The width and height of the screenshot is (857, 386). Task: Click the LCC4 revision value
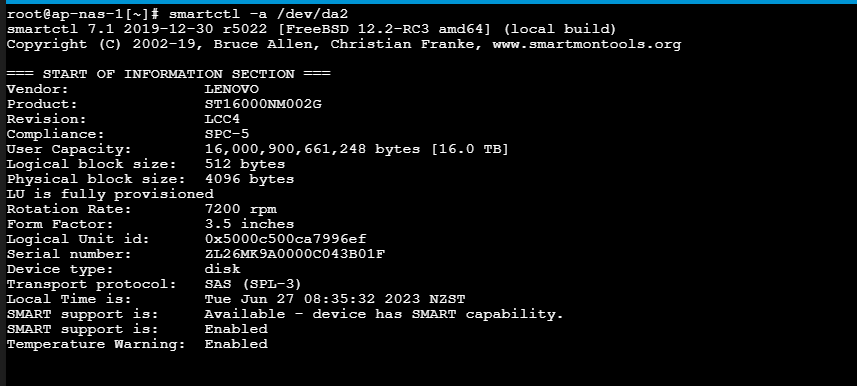pyautogui.click(x=222, y=119)
